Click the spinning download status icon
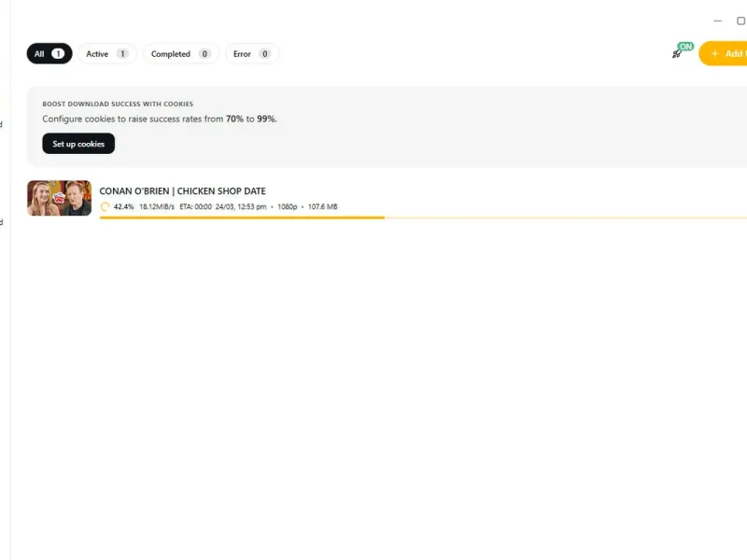Image resolution: width=747 pixels, height=560 pixels. 105,206
